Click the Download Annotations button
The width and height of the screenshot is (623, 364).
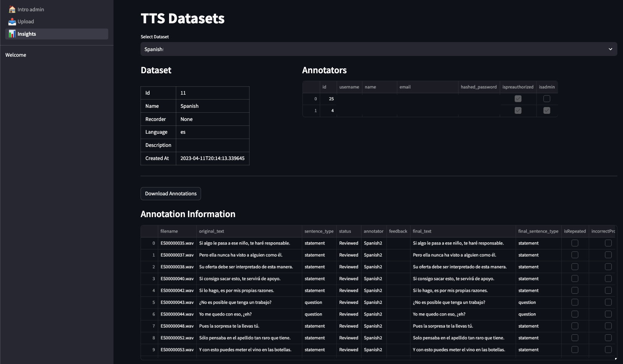[x=171, y=193]
